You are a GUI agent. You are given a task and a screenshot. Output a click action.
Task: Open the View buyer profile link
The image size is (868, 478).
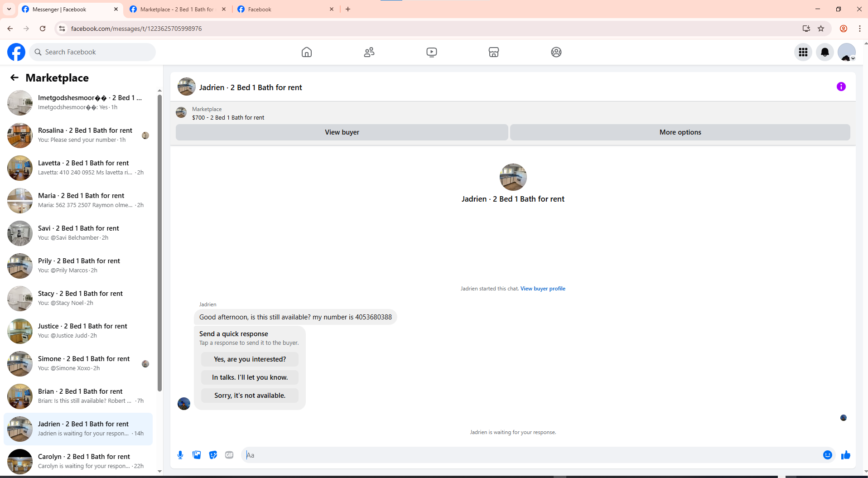click(543, 289)
